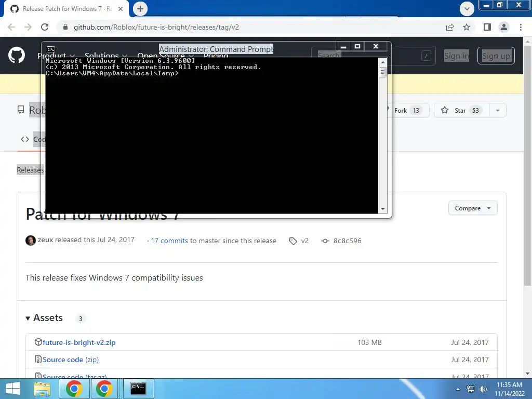The image size is (532, 399).
Task: Open a new browser tab
Action: [140, 9]
